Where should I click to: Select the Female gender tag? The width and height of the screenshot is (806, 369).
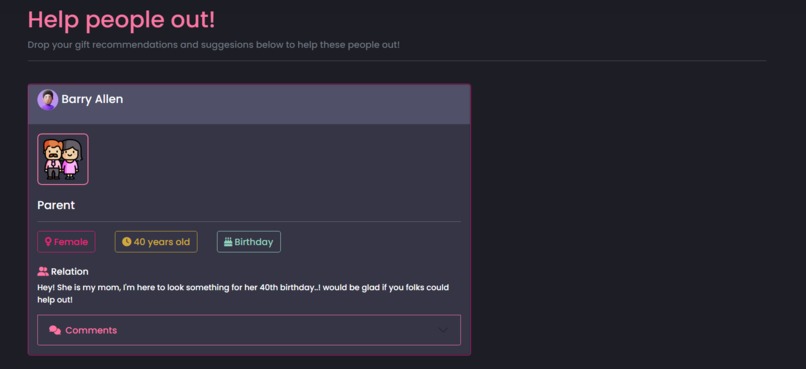(x=66, y=242)
